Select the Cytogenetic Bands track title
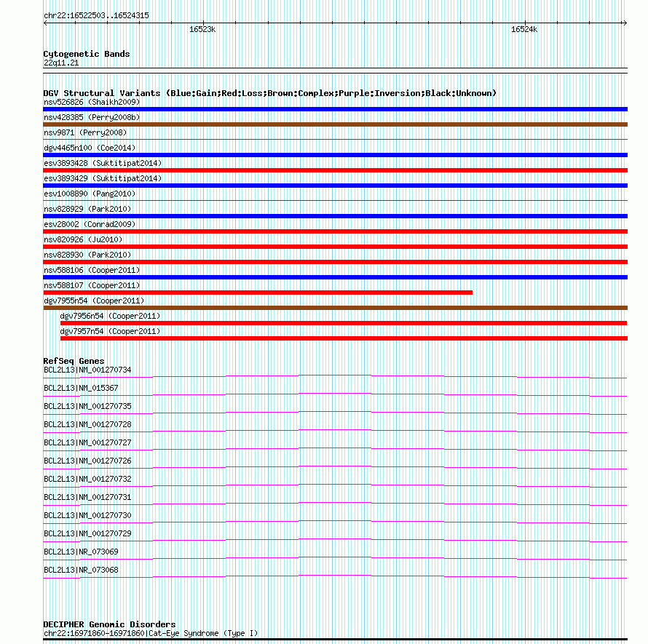The width and height of the screenshot is (648, 644). click(x=87, y=54)
